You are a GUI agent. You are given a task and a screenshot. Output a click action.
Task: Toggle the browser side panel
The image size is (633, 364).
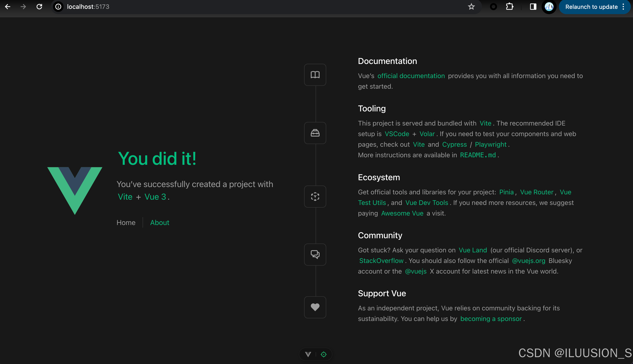pyautogui.click(x=533, y=7)
